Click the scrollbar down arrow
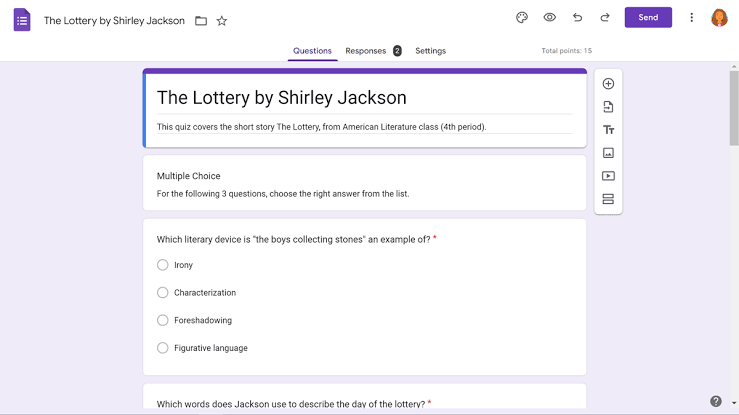 (734, 403)
